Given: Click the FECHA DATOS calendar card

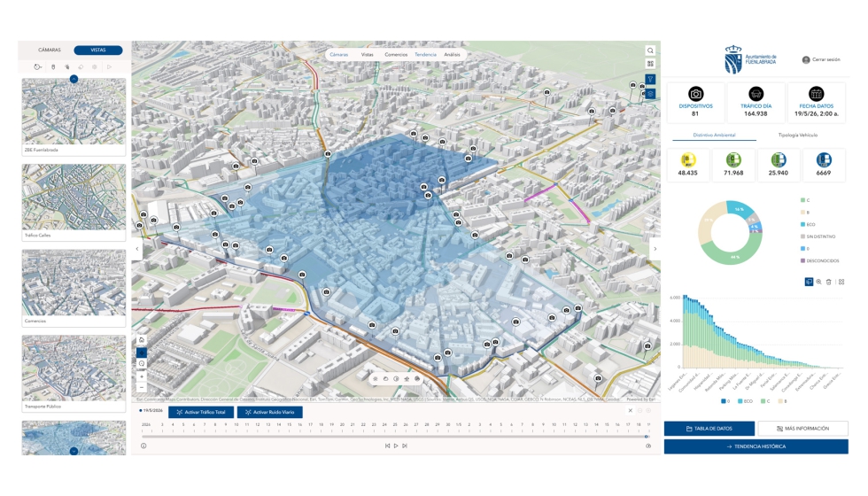Looking at the screenshot, I should click(816, 103).
